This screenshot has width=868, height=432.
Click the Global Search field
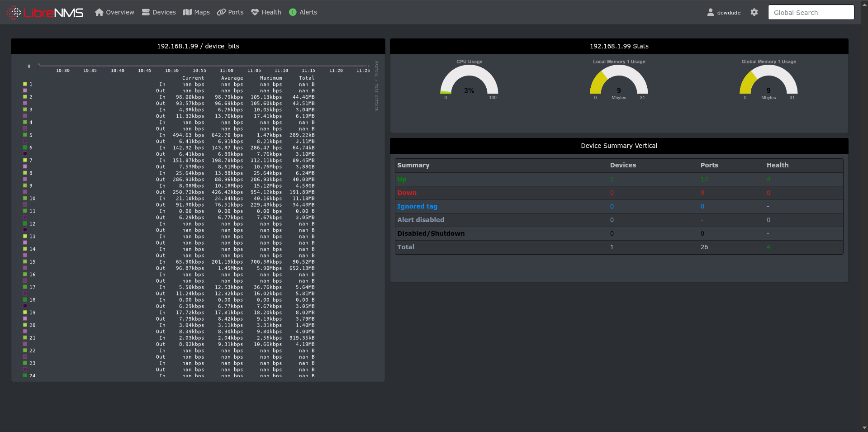click(811, 12)
